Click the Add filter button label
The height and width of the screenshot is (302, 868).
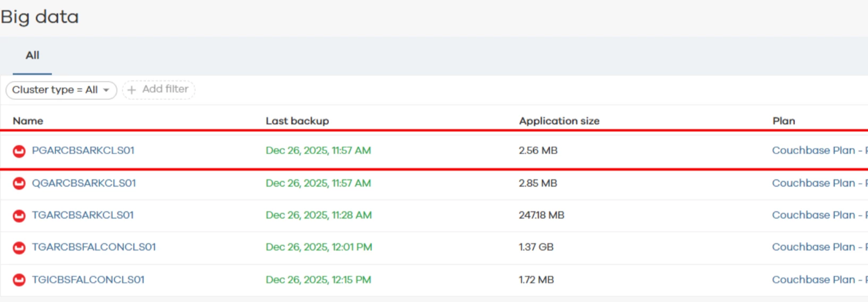click(165, 89)
